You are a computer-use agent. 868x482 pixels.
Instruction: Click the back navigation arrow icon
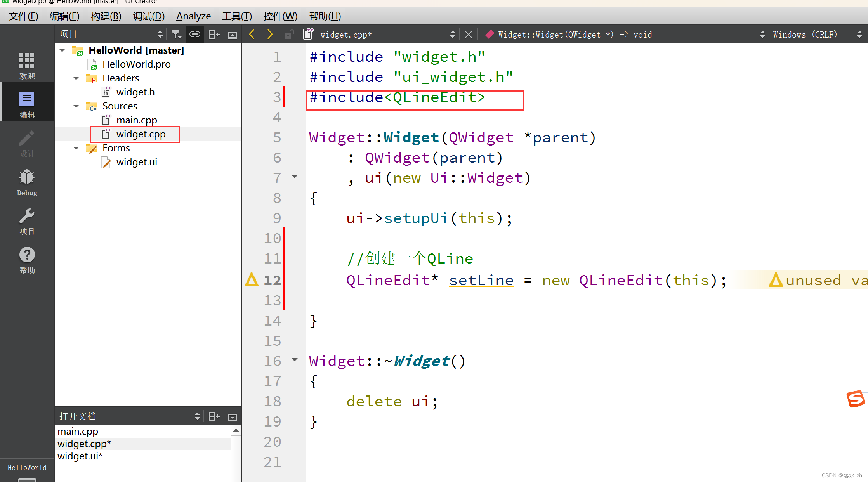252,35
